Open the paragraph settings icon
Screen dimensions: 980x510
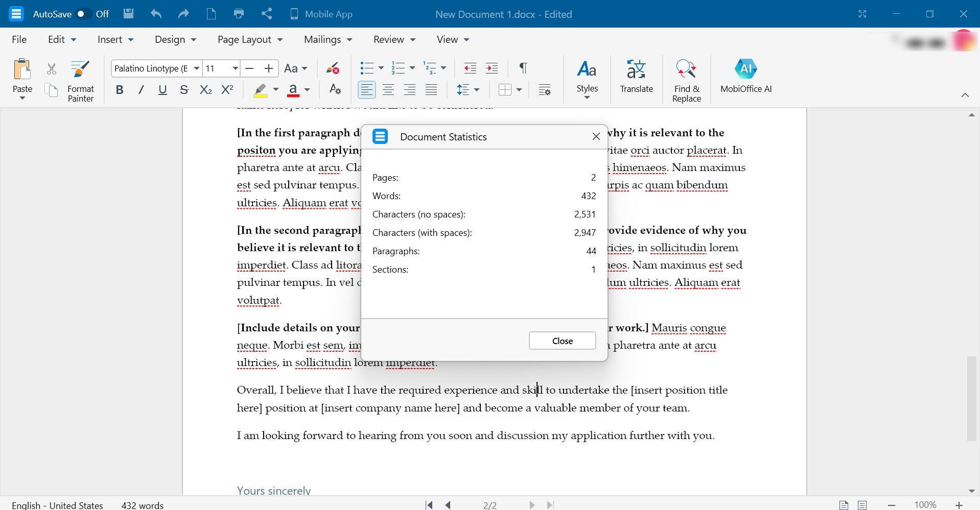click(x=545, y=90)
